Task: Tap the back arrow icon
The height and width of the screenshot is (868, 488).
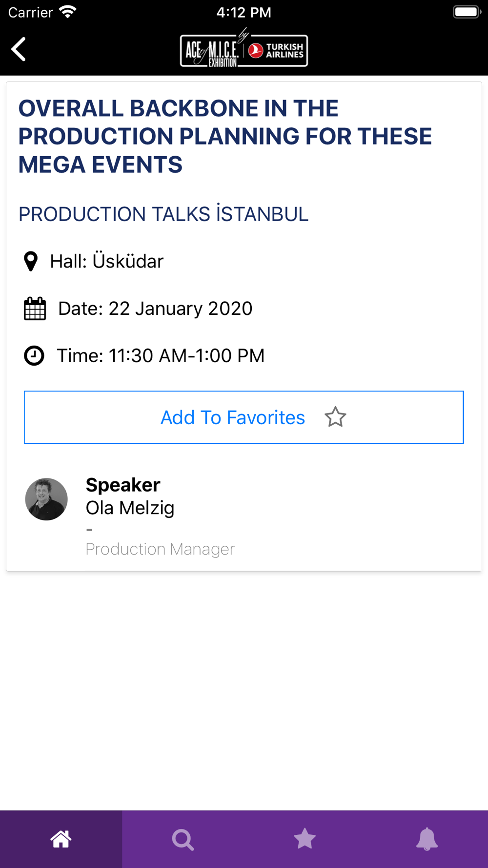Action: (x=19, y=49)
